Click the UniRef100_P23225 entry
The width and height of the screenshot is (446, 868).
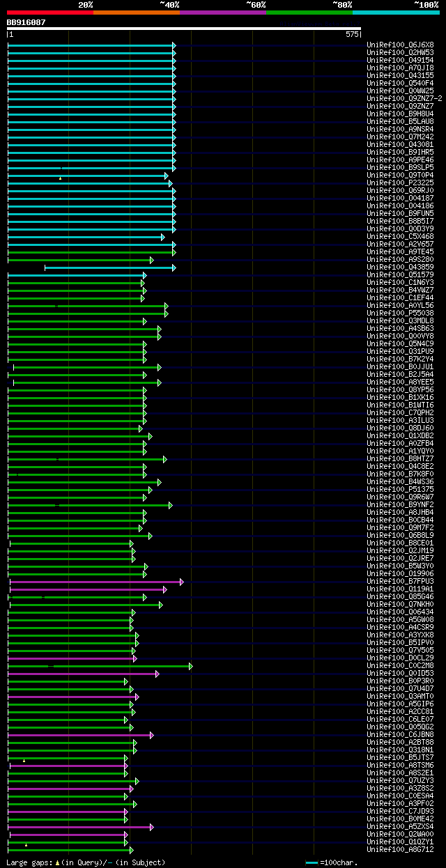pos(400,183)
